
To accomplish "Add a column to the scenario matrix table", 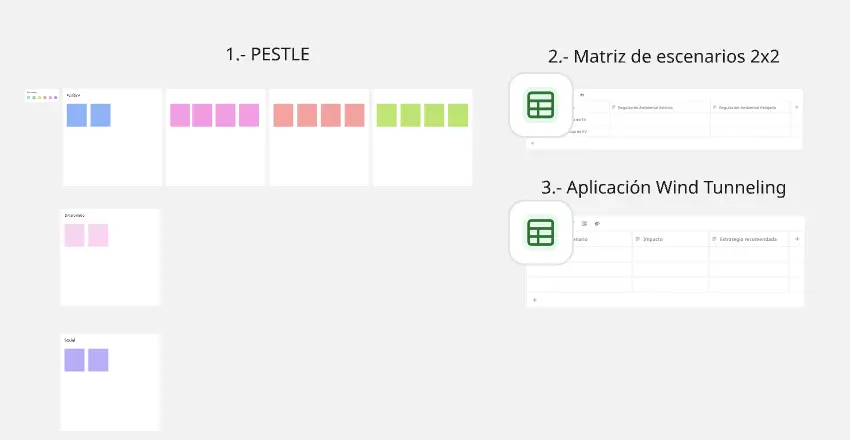I will (796, 106).
